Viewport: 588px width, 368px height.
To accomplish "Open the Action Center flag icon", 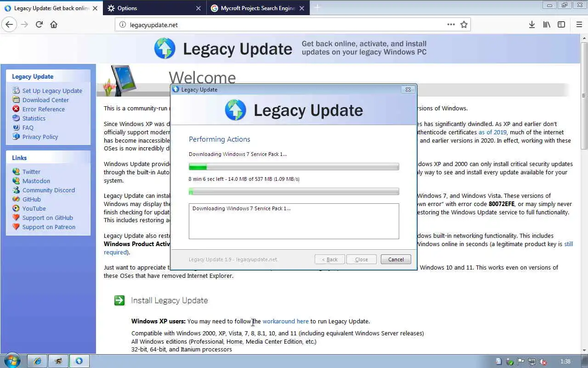I will click(x=521, y=362).
